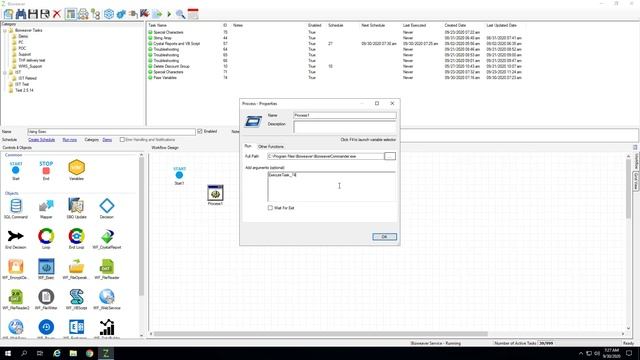The width and height of the screenshot is (640, 360).
Task: Click the blue cube icon in toolbar
Action: (109, 14)
